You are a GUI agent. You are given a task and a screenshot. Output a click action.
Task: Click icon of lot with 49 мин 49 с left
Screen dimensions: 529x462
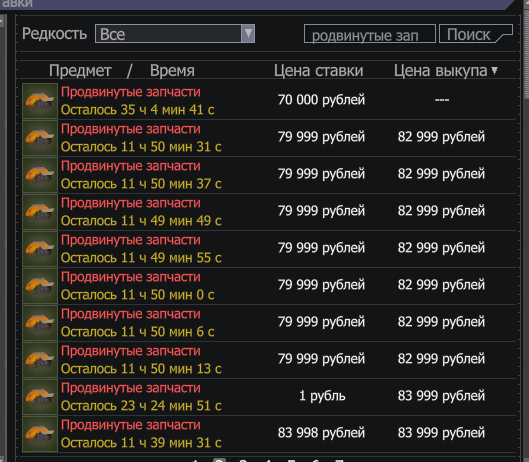(40, 212)
